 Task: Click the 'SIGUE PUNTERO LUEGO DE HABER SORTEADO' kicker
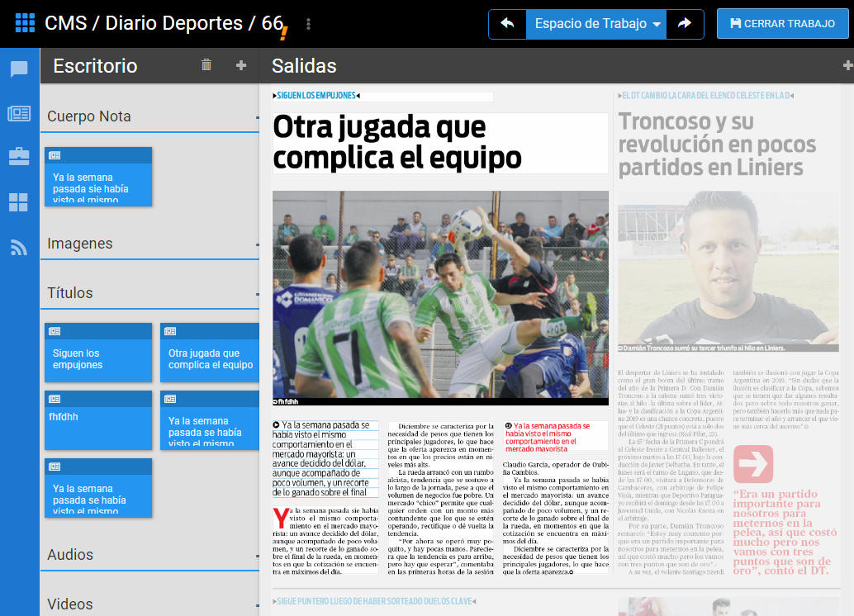(375, 601)
